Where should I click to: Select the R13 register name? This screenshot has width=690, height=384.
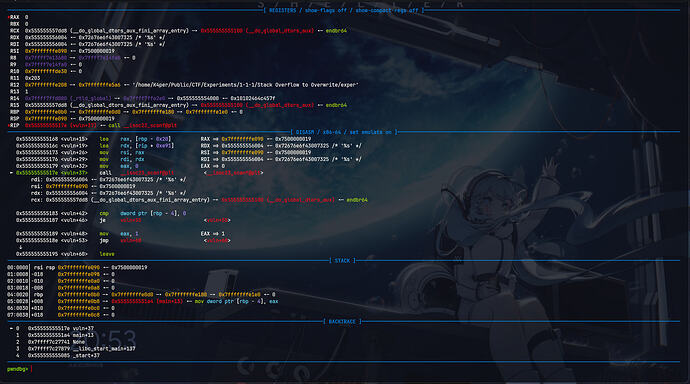point(15,92)
